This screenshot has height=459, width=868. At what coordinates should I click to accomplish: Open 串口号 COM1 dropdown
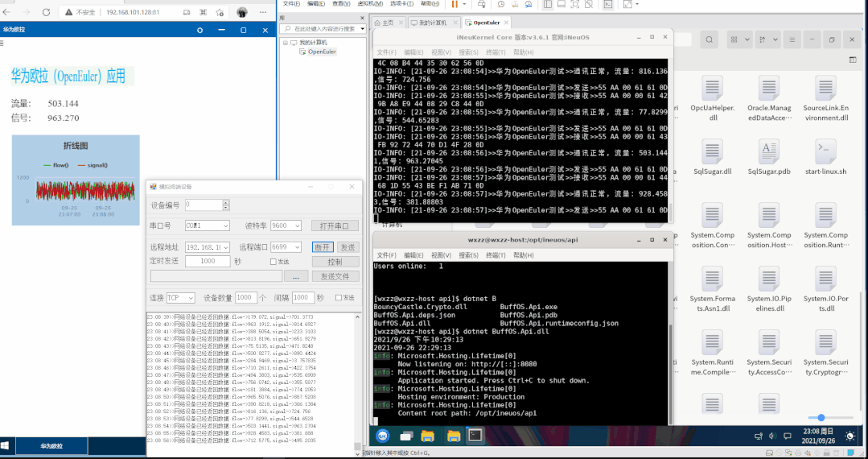coord(225,225)
